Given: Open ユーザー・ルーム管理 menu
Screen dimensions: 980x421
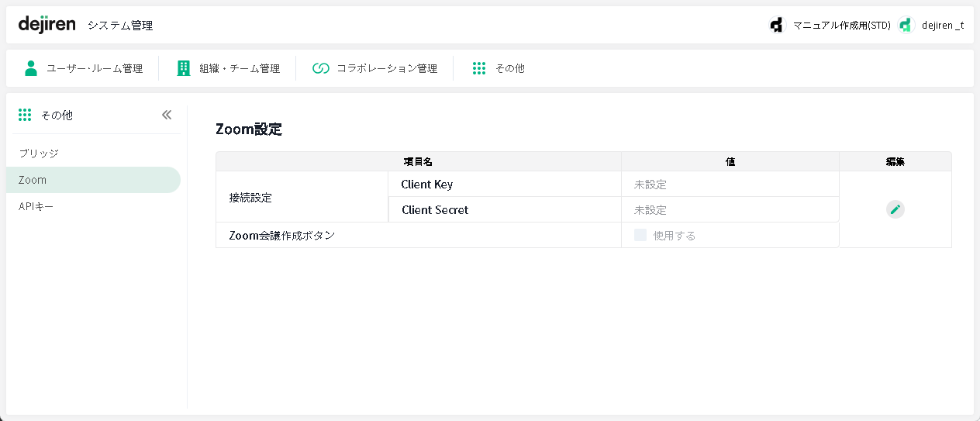Looking at the screenshot, I should click(x=95, y=68).
